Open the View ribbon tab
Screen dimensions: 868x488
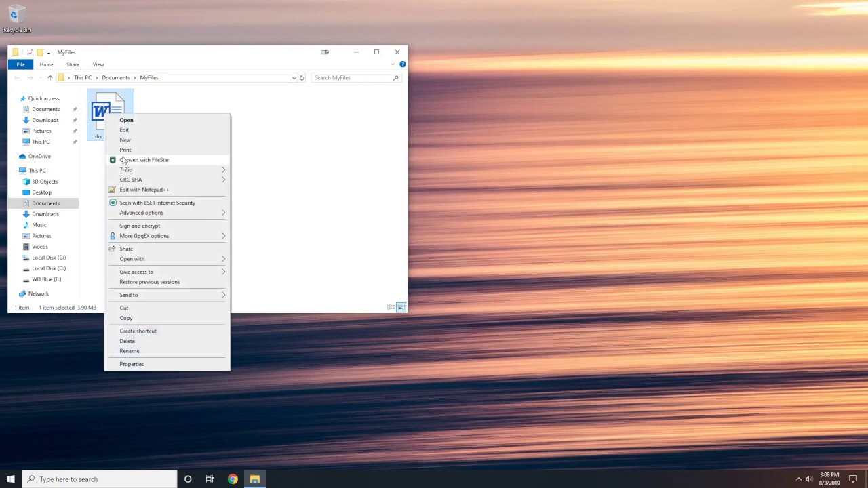coord(98,64)
